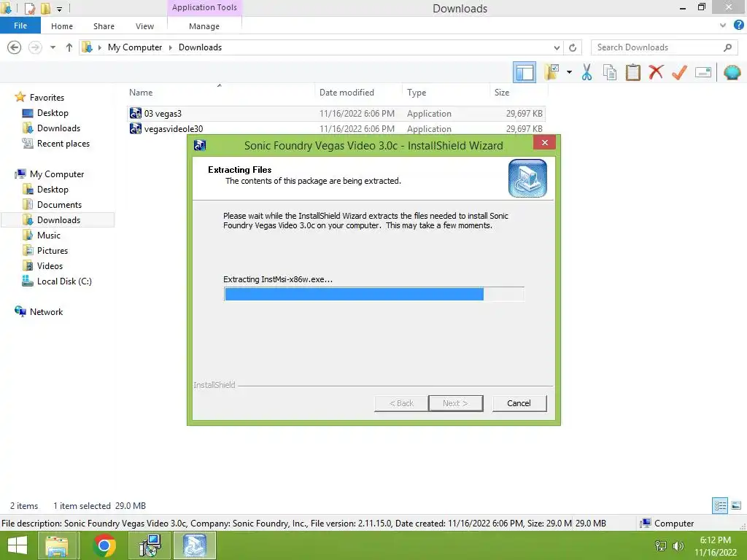Open the Music folder in sidebar

pyautogui.click(x=42, y=236)
